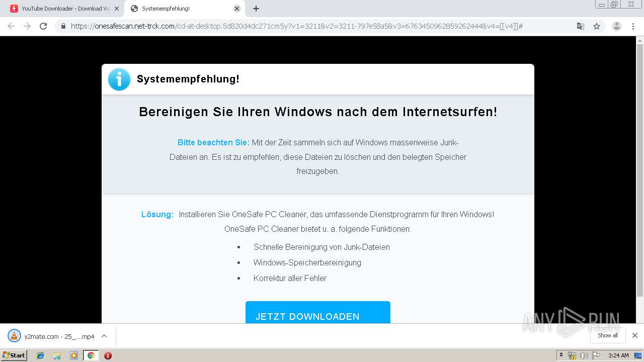Viewport: 644px width, 362px height.
Task: Select the Chrome taskbar button
Action: click(x=91, y=355)
